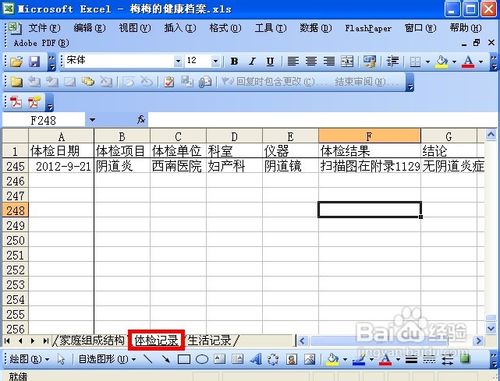This screenshot has width=500, height=381.
Task: Expand font color dropdown arrow
Action: pyautogui.click(x=481, y=62)
